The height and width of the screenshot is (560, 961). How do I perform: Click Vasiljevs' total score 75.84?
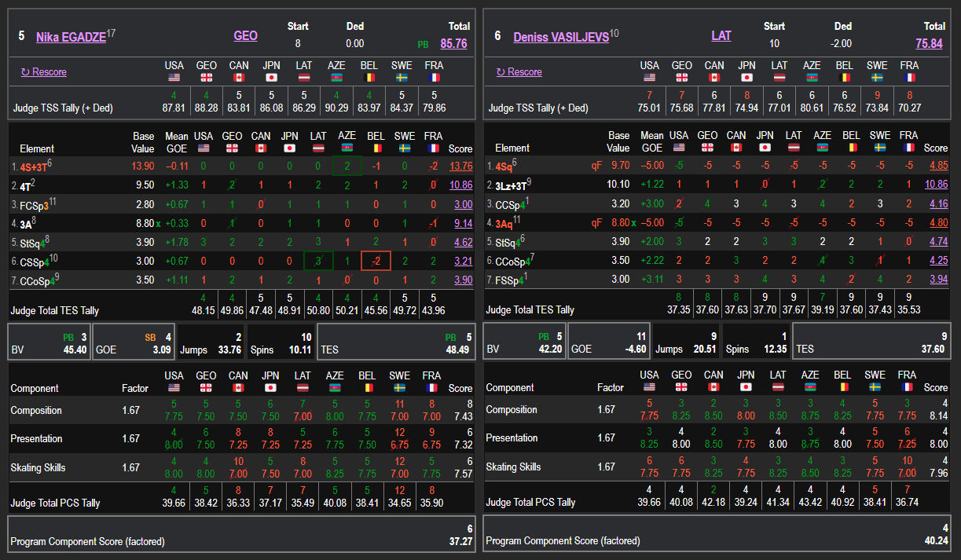pyautogui.click(x=929, y=44)
